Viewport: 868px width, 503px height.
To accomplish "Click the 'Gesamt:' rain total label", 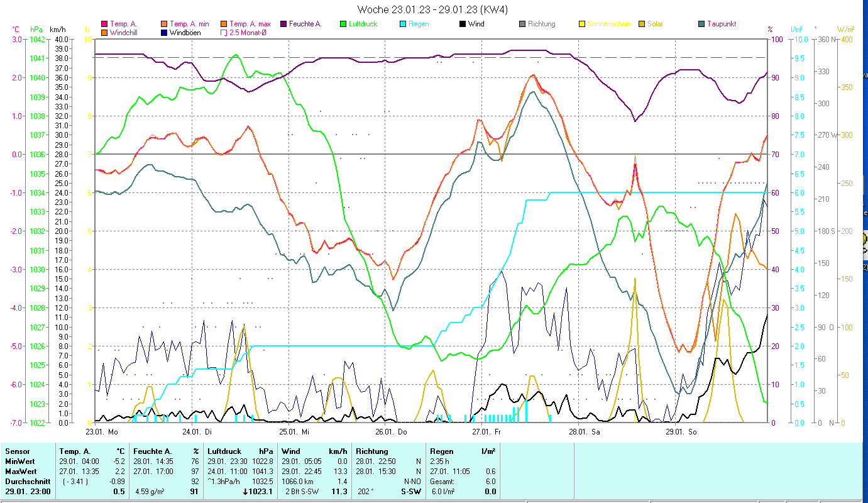I will pos(442,482).
